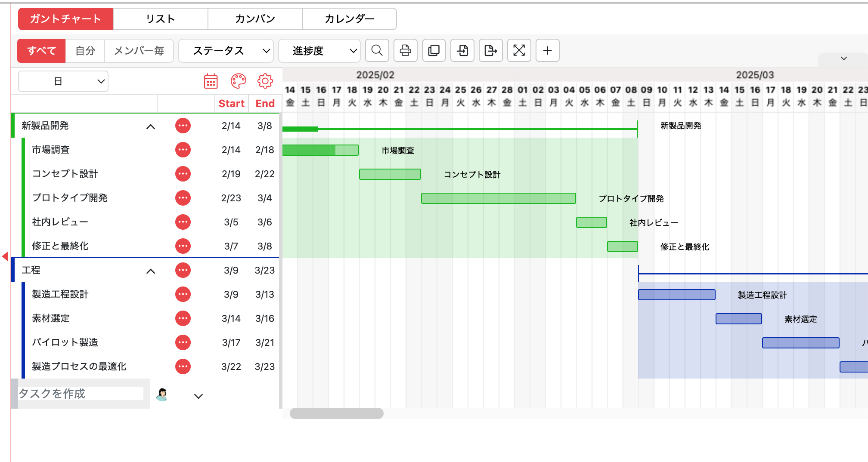Switch to the カンバン view tab
This screenshot has width=868, height=462.
click(x=255, y=18)
